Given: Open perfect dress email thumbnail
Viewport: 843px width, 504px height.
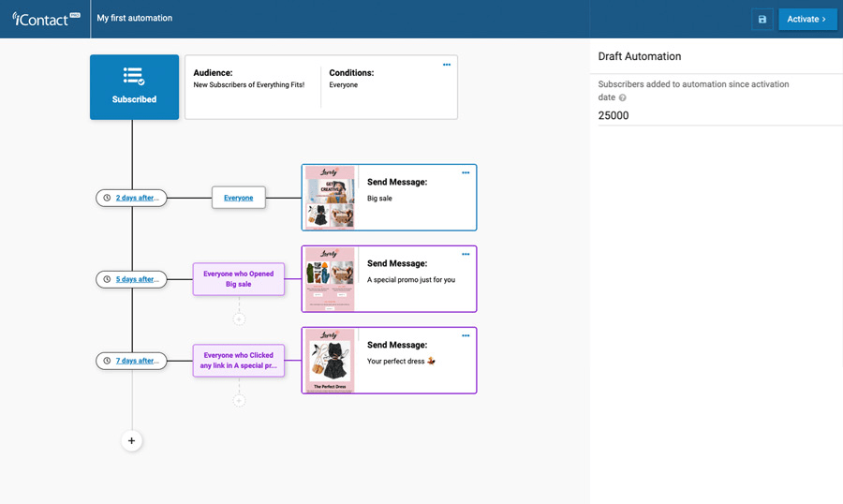Looking at the screenshot, I should pyautogui.click(x=330, y=361).
